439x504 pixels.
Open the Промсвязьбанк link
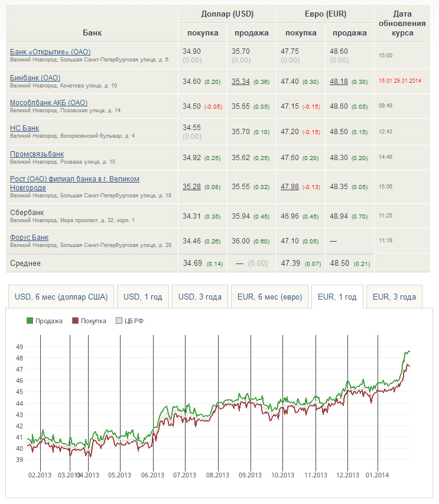37,154
